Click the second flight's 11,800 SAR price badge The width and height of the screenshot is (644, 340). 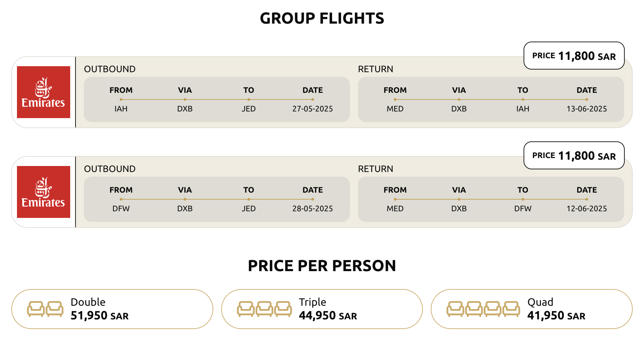point(574,156)
